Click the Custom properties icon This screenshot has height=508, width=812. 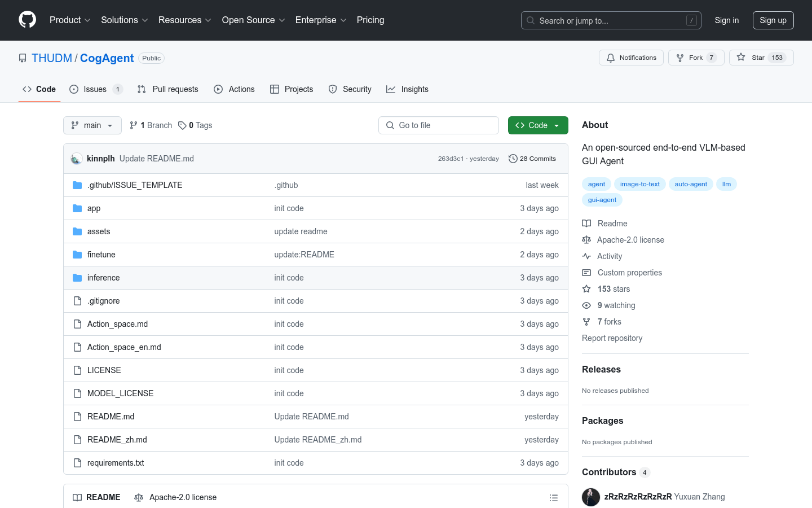(586, 273)
